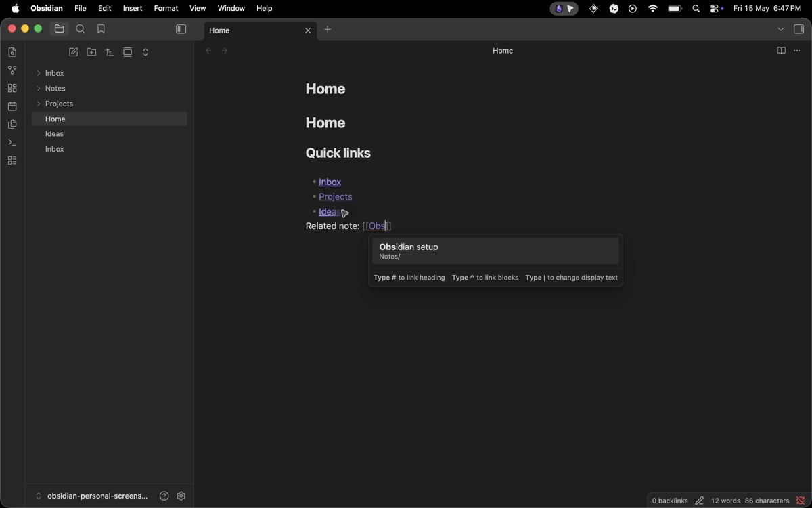Choose the Obsidian setup suggestion

point(495,251)
